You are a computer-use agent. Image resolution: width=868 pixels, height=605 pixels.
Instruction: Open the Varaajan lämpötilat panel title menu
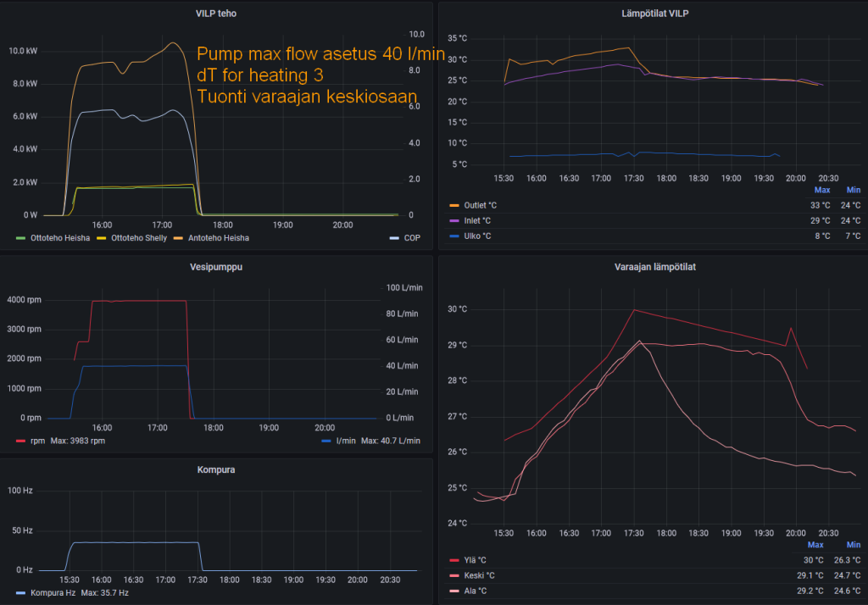655,267
